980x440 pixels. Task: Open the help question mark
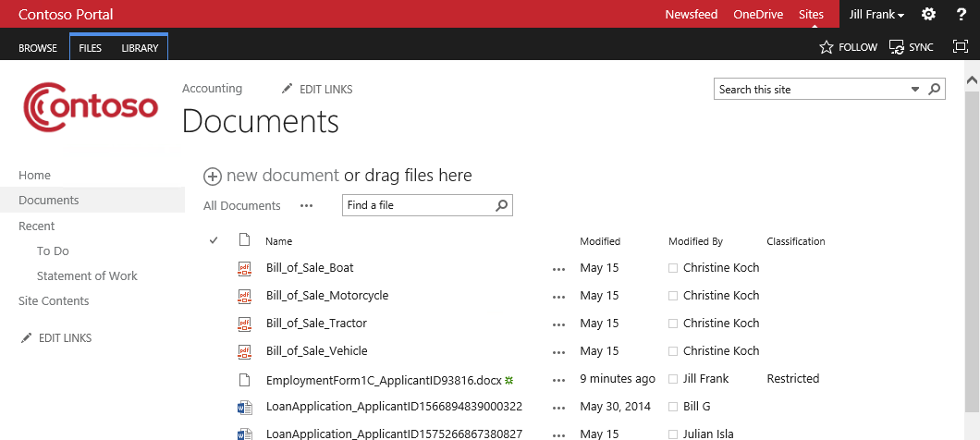click(962, 14)
